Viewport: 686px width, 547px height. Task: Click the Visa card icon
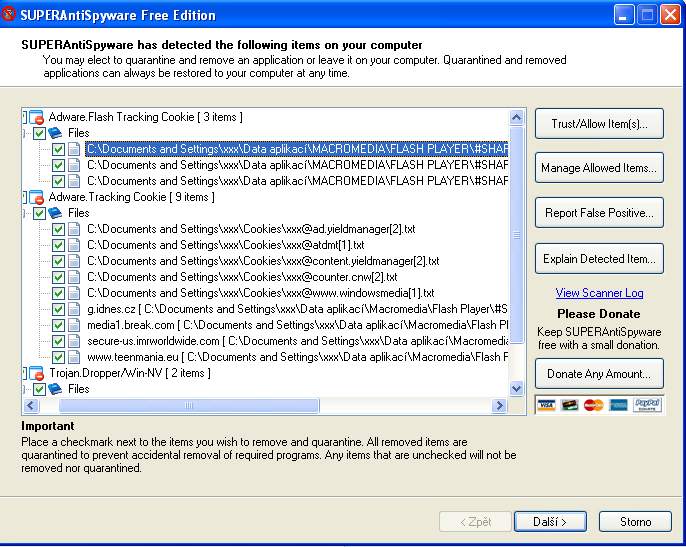point(546,405)
